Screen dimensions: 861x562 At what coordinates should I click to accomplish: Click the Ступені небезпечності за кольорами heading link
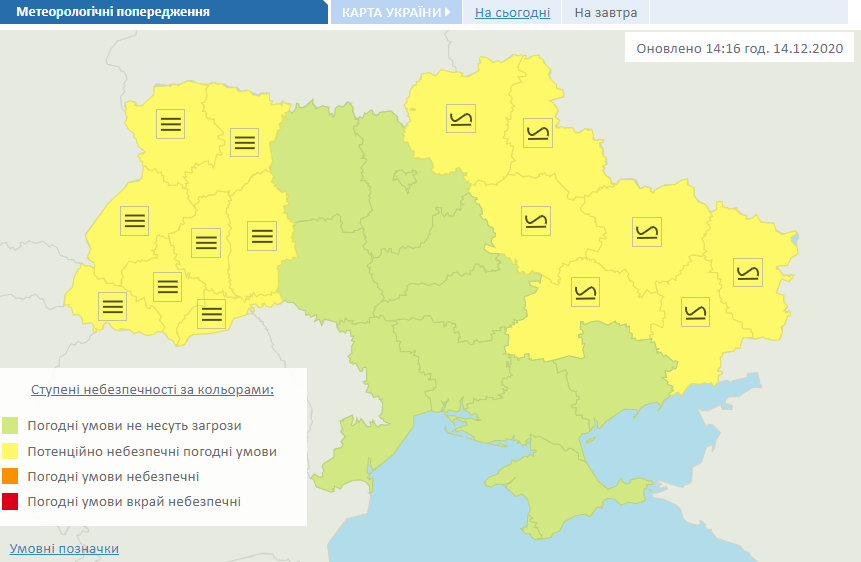pos(152,389)
